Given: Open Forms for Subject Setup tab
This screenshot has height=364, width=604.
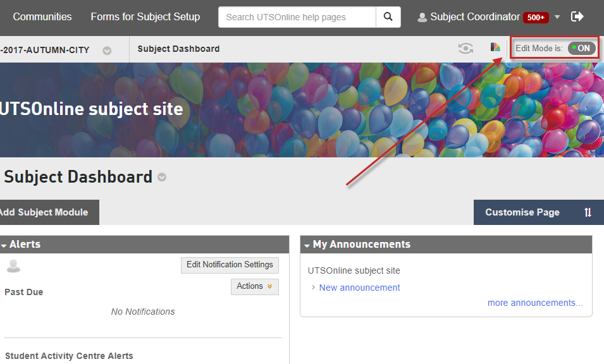Looking at the screenshot, I should point(145,17).
